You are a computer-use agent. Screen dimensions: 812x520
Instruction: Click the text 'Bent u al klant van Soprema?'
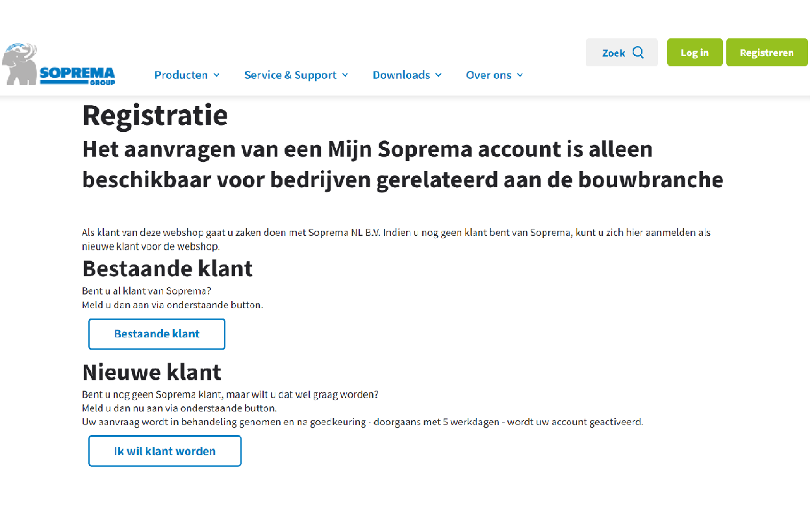[147, 291]
